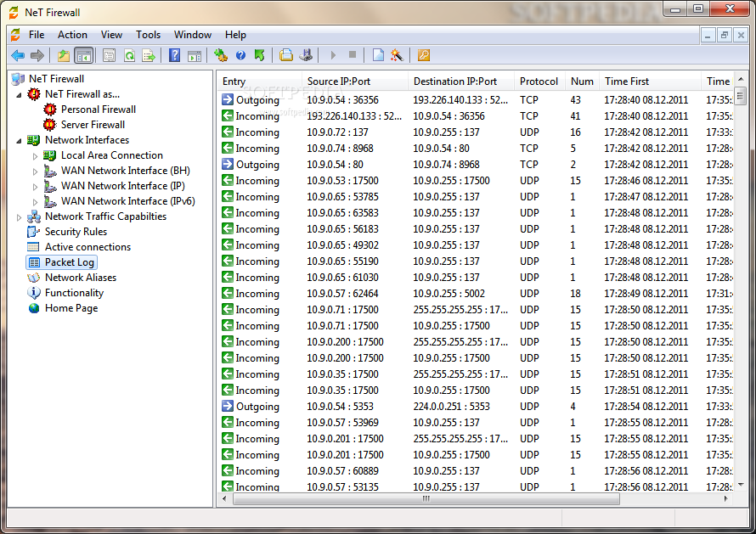The image size is (756, 534).
Task: Open the View menu
Action: coord(111,35)
